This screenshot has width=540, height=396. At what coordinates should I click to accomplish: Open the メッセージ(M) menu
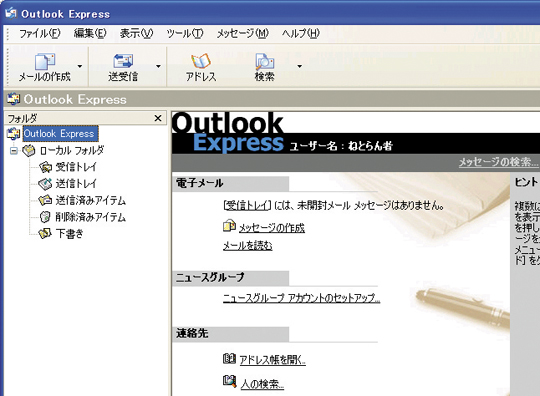pyautogui.click(x=242, y=33)
